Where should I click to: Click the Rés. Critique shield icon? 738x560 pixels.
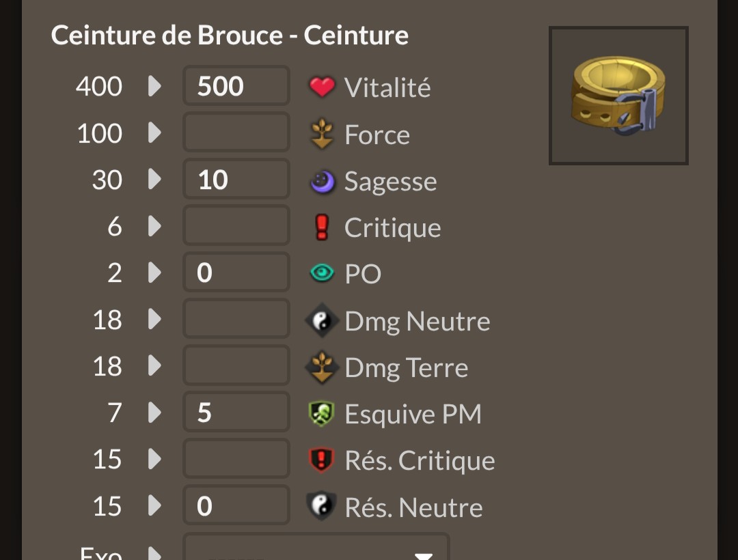(321, 459)
